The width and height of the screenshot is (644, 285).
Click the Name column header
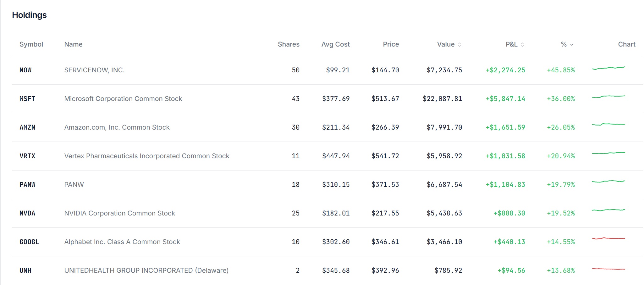coord(73,44)
